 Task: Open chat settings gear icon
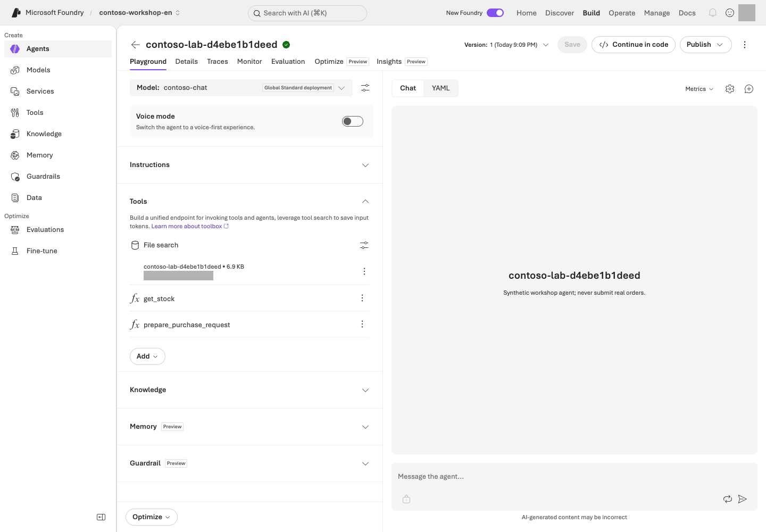tap(730, 89)
